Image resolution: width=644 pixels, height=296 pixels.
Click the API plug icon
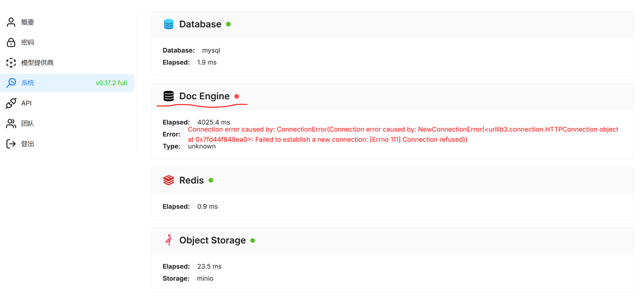pyautogui.click(x=11, y=103)
